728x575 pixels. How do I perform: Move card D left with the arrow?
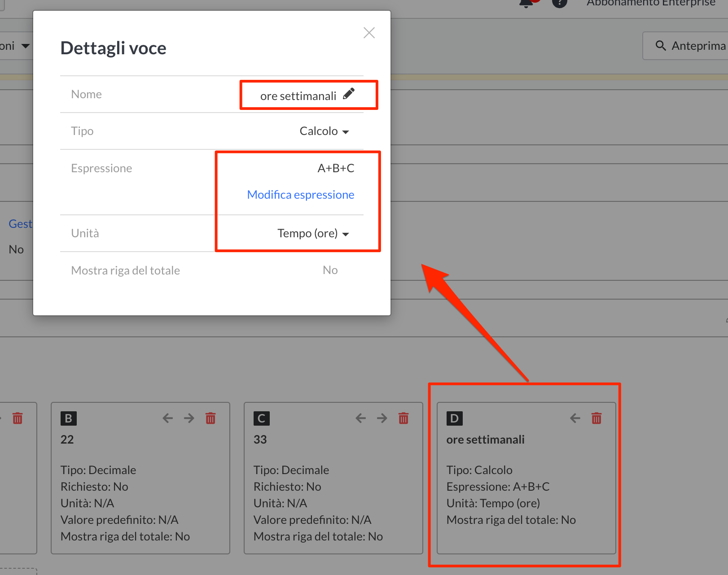coord(575,418)
